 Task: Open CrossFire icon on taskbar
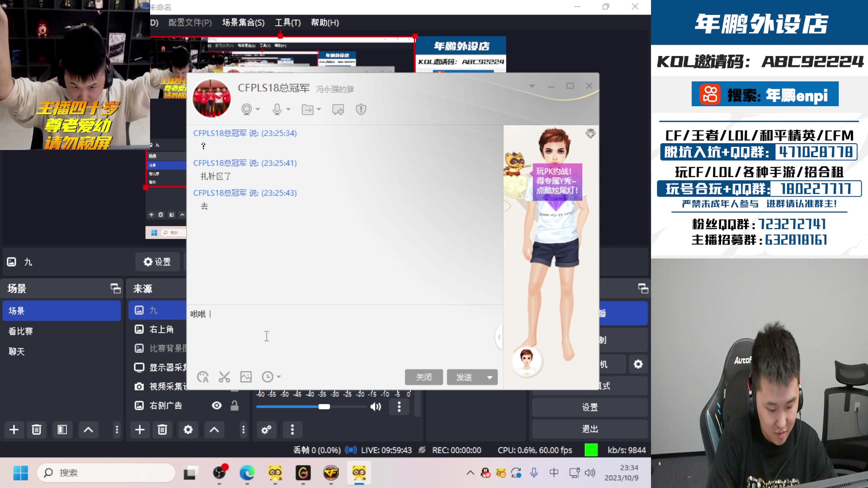tap(331, 473)
